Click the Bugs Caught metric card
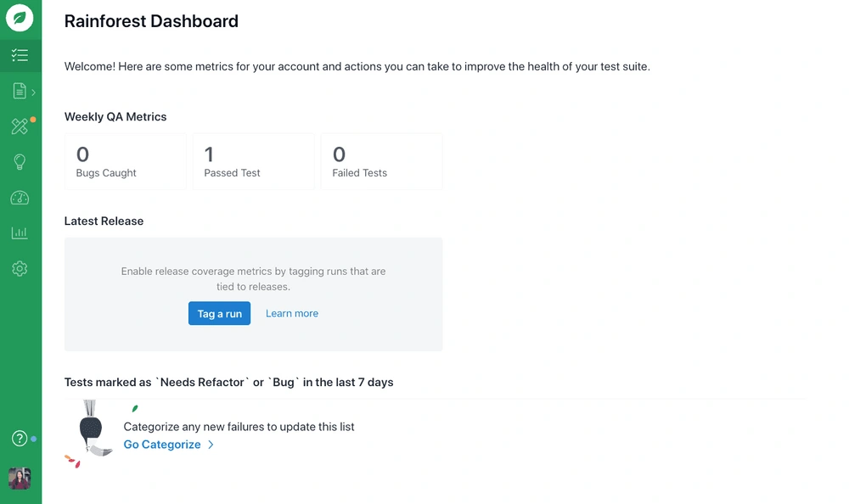The height and width of the screenshot is (504, 849). click(125, 161)
